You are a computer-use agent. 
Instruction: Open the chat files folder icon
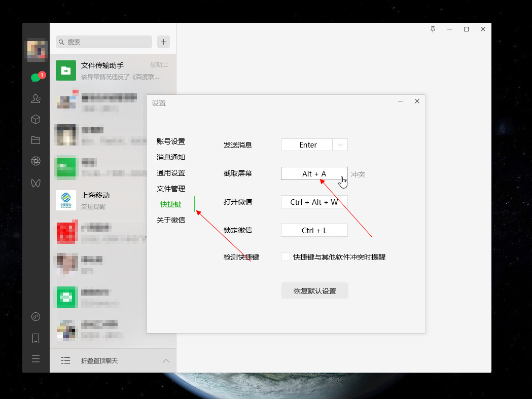[36, 140]
